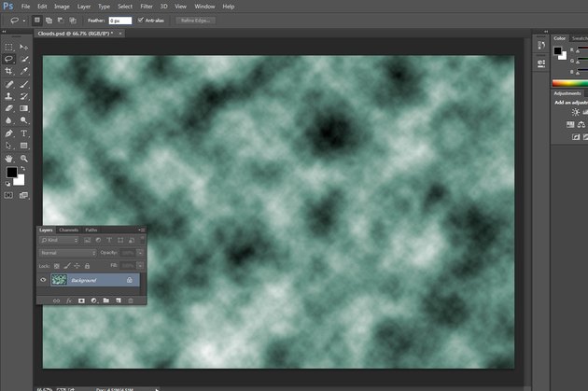Image resolution: width=588 pixels, height=391 pixels.
Task: Add a Color Balance adjustment
Action: [581, 124]
